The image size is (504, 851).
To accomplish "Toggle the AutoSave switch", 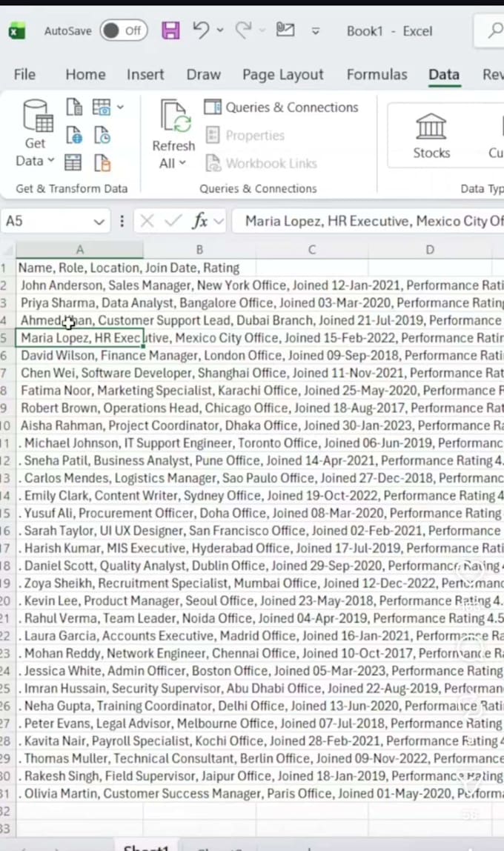I will [124, 31].
